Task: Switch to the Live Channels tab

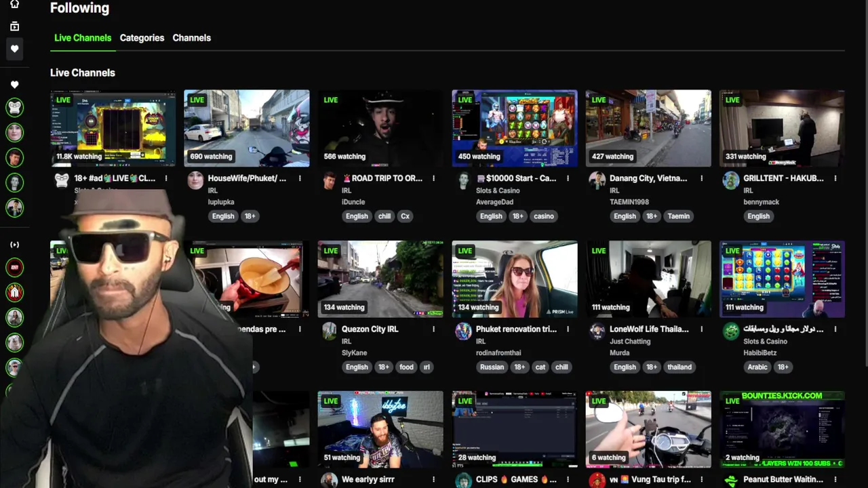Action: click(83, 38)
